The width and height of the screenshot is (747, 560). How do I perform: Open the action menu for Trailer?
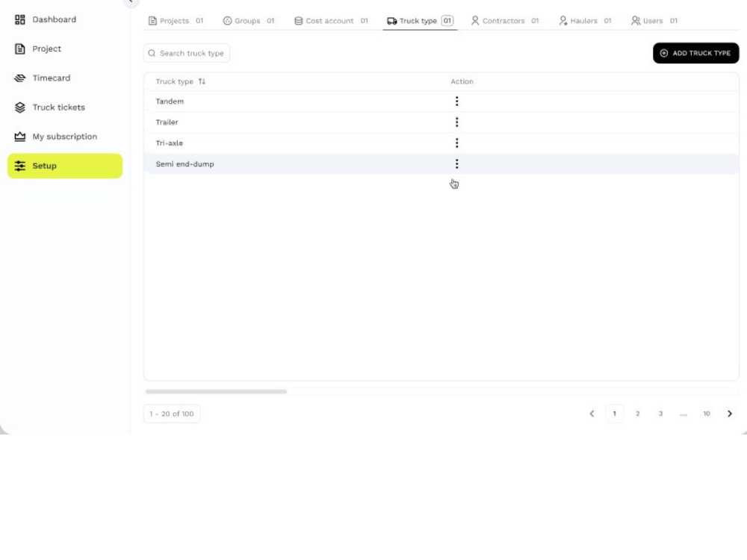pos(456,122)
